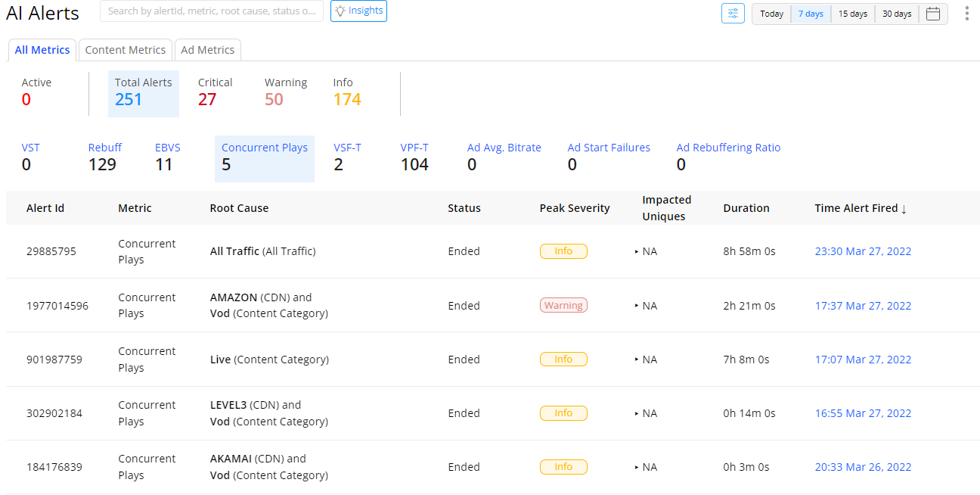Select the 30 days time range
This screenshot has width=980, height=495.
click(897, 14)
